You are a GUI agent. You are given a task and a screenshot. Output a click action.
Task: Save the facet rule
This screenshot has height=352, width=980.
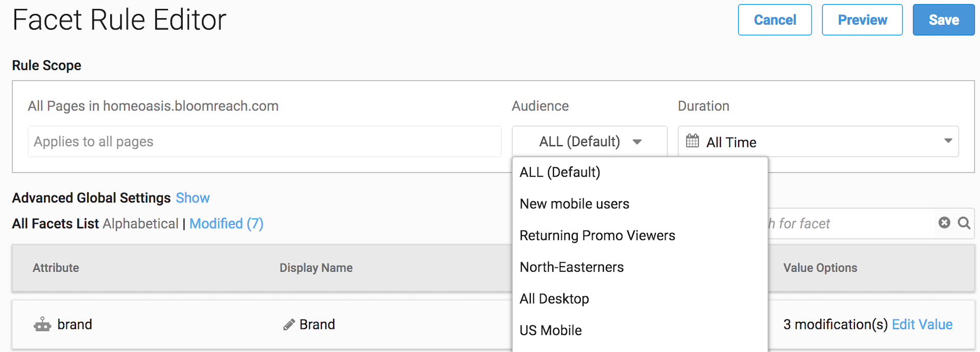943,20
